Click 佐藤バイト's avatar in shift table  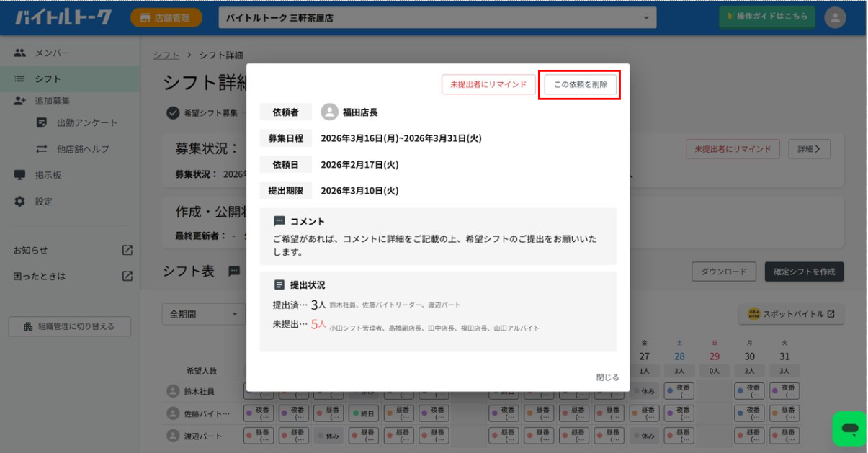coord(172,413)
